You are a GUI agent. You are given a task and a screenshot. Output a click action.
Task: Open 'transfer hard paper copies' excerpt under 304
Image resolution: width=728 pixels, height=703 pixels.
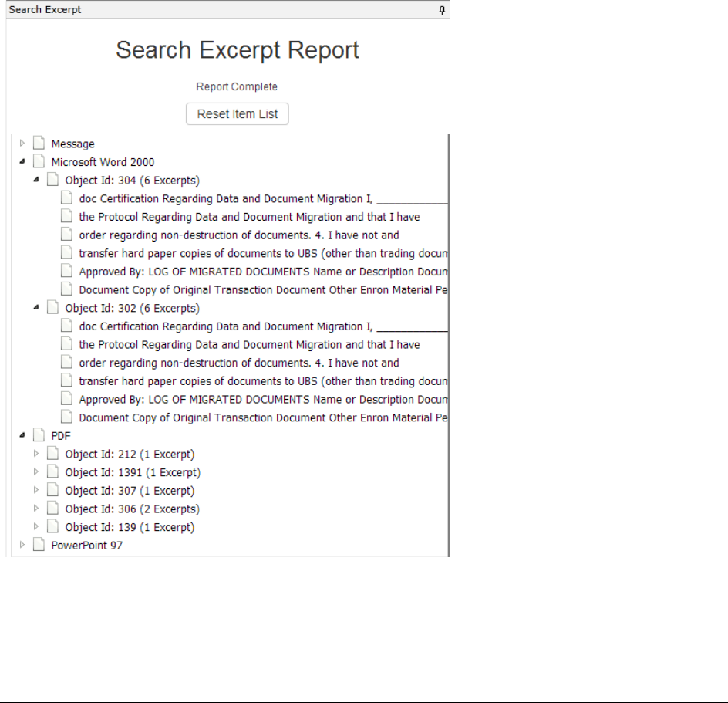(263, 254)
